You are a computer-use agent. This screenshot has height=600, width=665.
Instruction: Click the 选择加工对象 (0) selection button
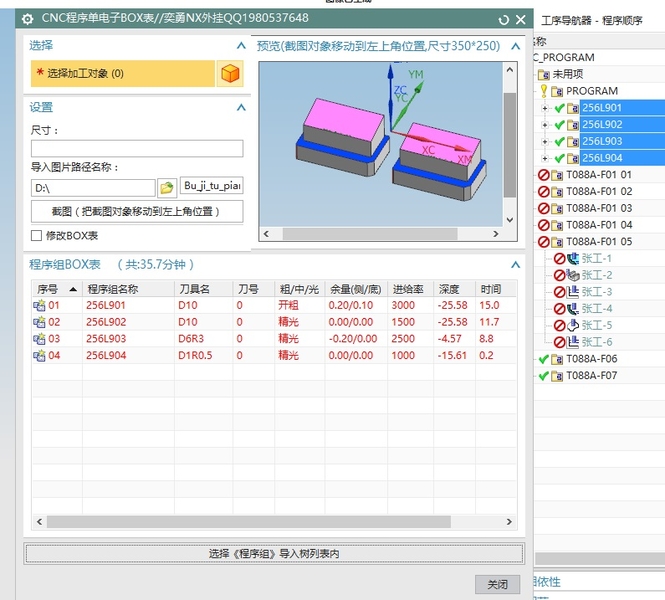tap(123, 74)
